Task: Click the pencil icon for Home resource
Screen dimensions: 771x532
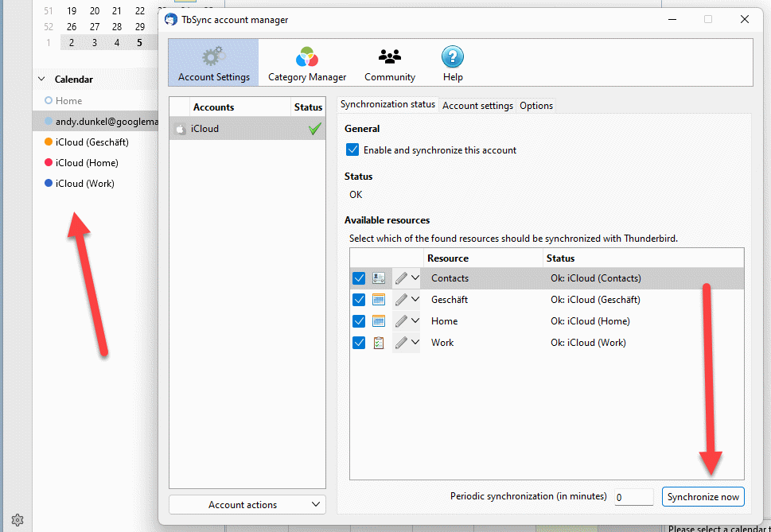Action: tap(401, 321)
